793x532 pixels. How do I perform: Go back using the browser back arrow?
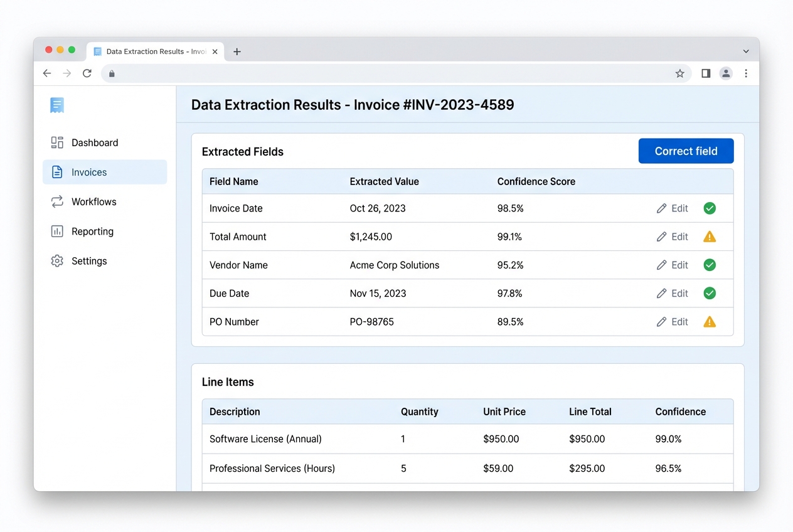coord(47,73)
